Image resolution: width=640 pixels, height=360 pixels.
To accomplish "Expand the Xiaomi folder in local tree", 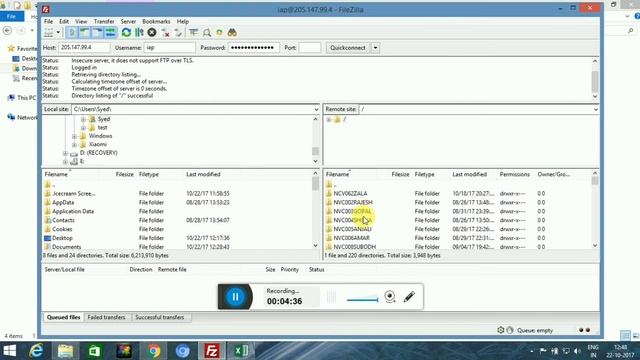I will point(74,144).
